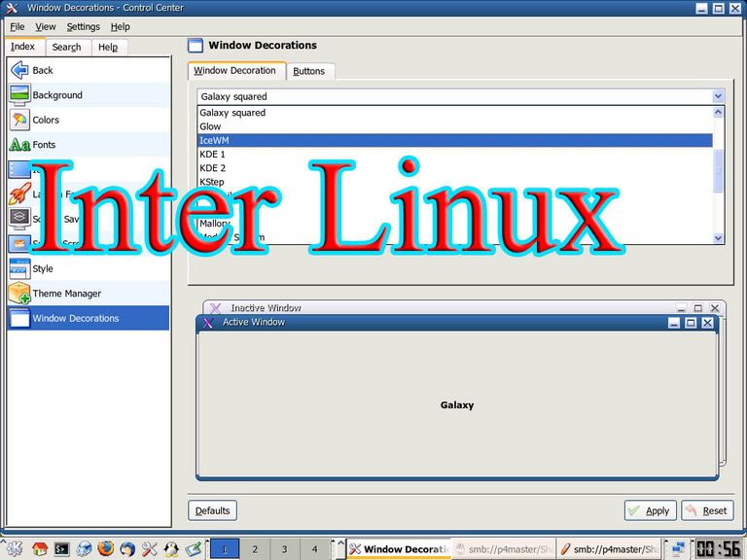Switch to the Help sidebar tab

pos(108,47)
